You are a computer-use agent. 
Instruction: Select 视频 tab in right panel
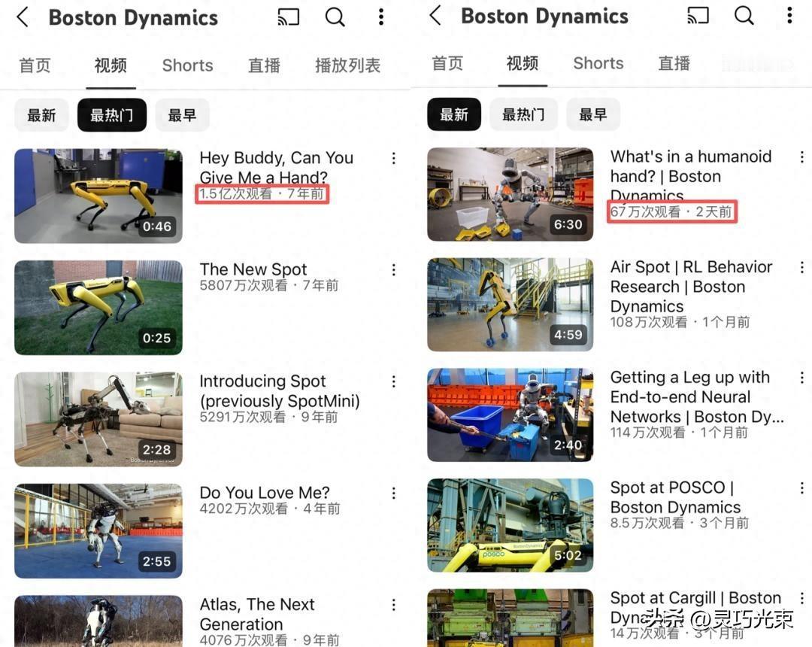click(522, 63)
